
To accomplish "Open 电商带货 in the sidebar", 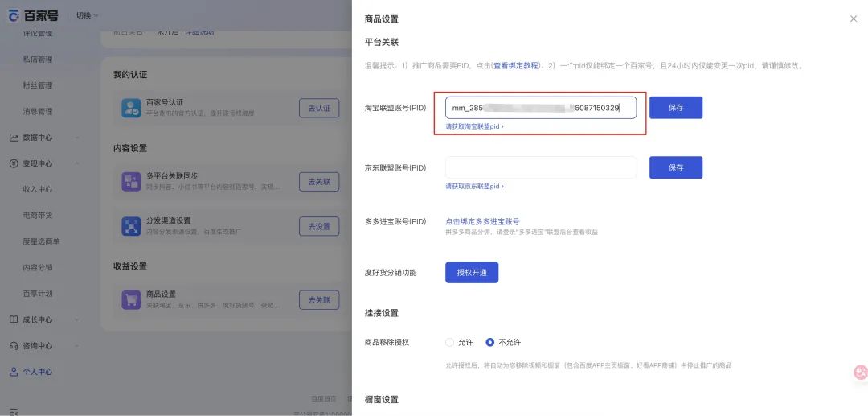I will click(x=38, y=215).
